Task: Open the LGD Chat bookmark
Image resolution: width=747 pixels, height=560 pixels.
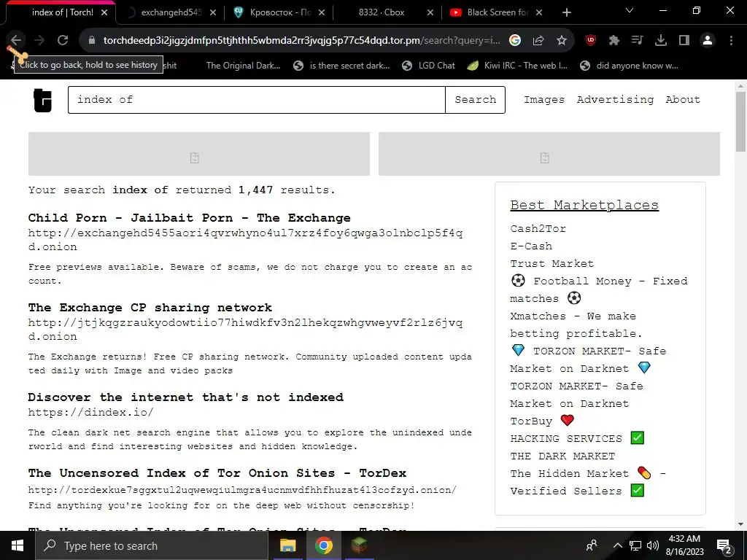Action: click(428, 66)
